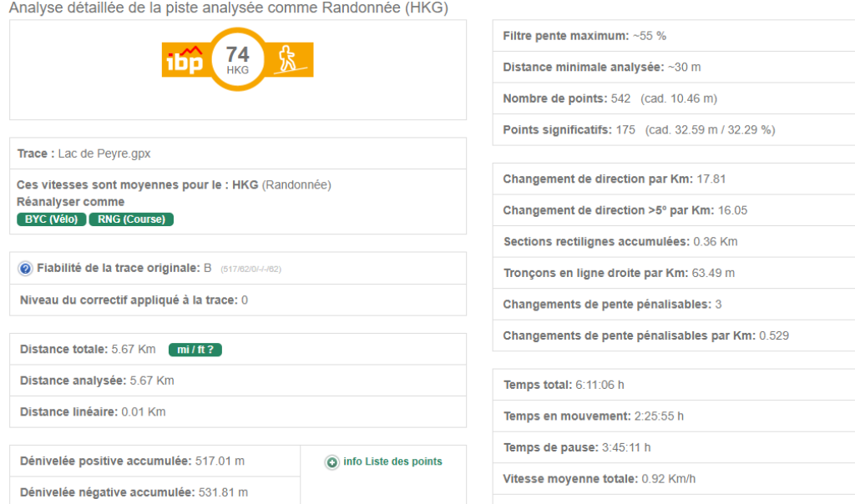Viewport: 855px width, 504px height.
Task: Toggle units with the mi / ft button
Action: point(195,350)
